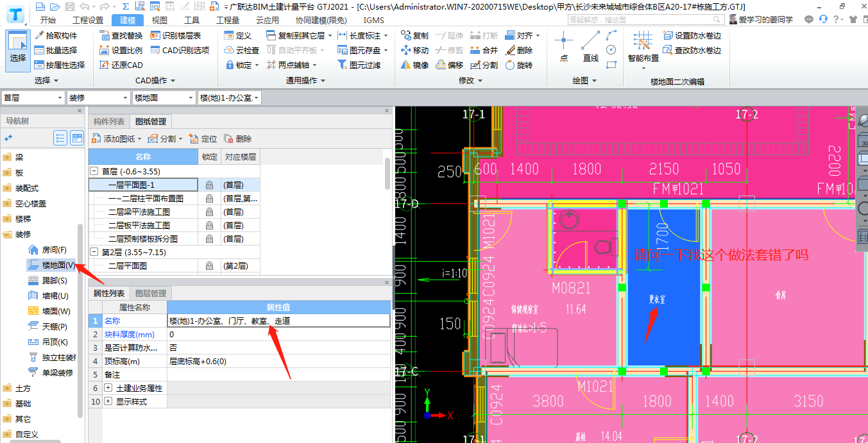This screenshot has height=443, width=868.
Task: Toggle lock for 二层预制楼板拆分图
Action: coord(209,238)
